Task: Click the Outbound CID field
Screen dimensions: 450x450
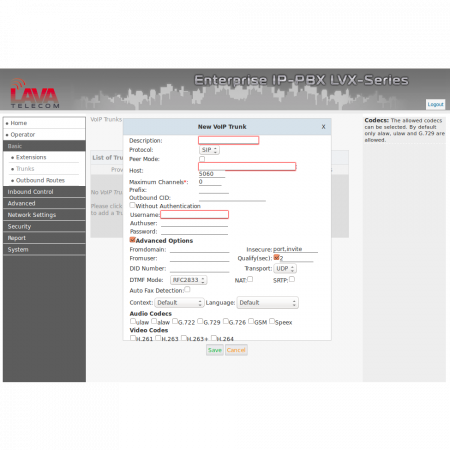Action: 232,198
